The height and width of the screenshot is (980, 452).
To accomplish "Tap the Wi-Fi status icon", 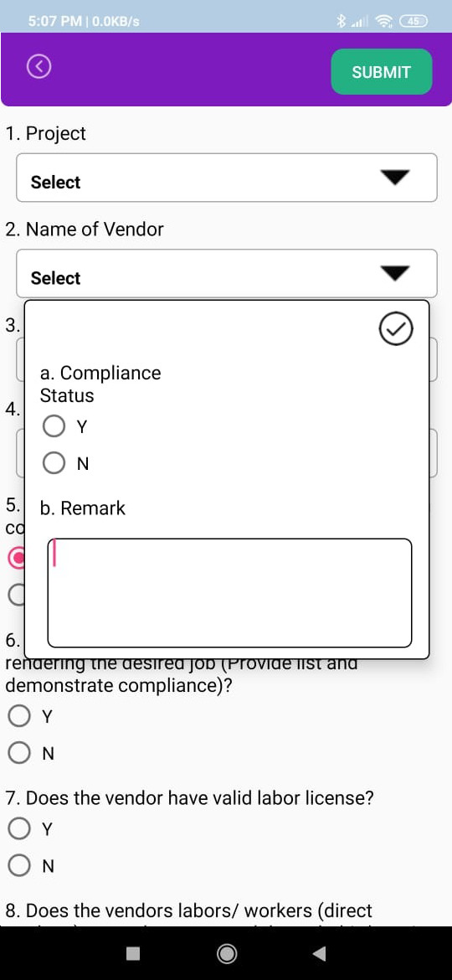I will coord(387,21).
